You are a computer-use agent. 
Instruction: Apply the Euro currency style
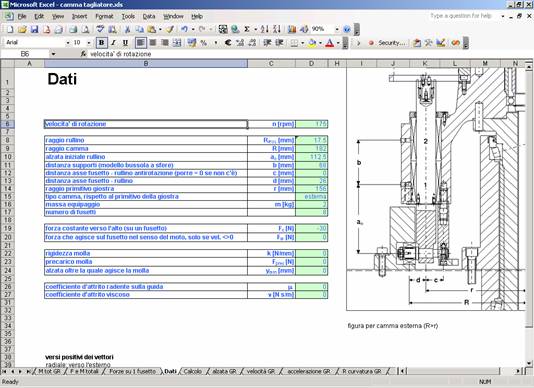(x=228, y=43)
